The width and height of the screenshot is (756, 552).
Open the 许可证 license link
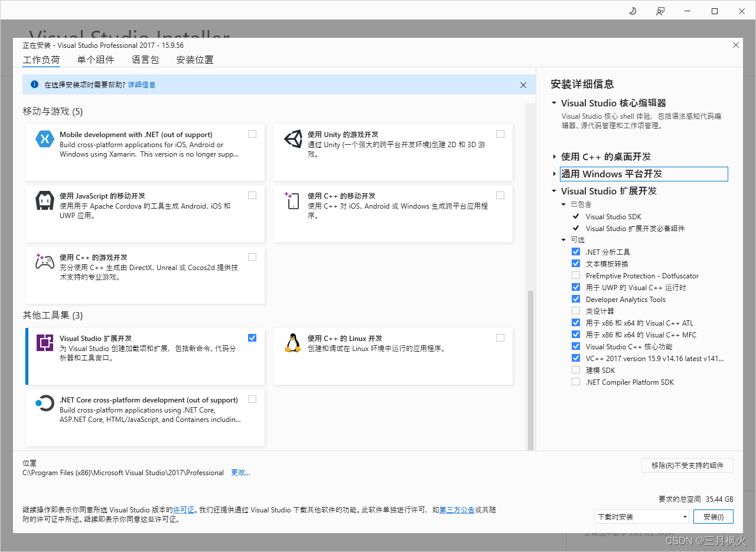pyautogui.click(x=184, y=510)
